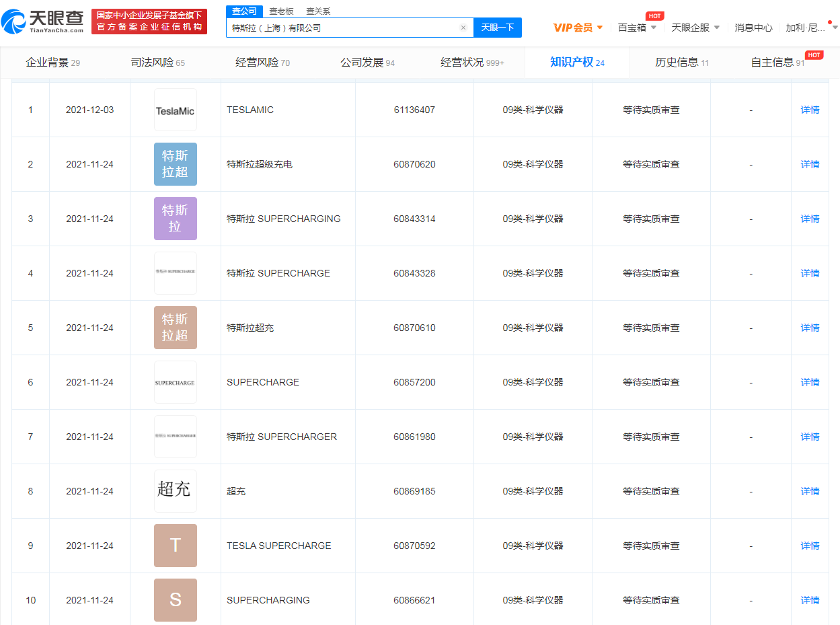Viewport: 840px width, 625px height.
Task: Switch to the 查老板 search tab
Action: click(x=281, y=11)
